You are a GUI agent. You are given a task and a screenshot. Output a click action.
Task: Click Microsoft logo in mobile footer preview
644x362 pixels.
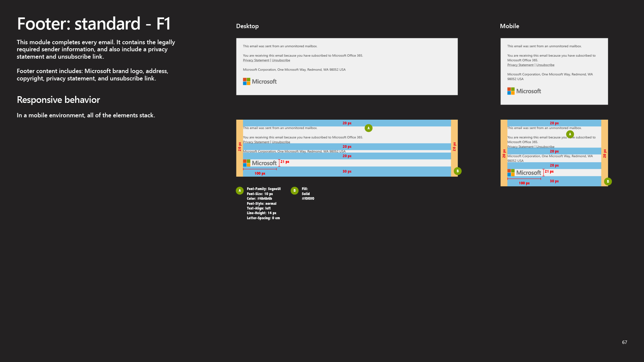point(524,91)
